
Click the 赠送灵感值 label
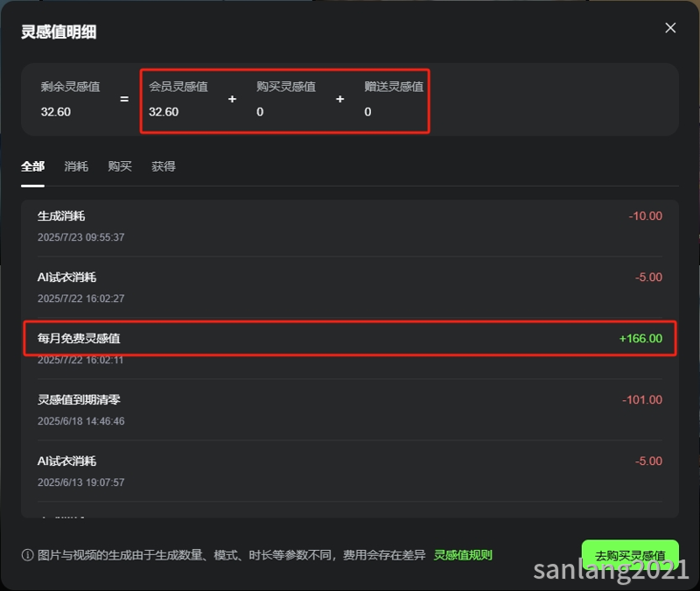pyautogui.click(x=395, y=87)
